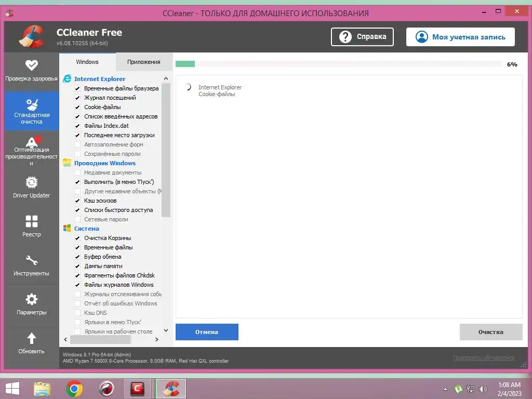Enable Сетевые пароли checkbox

(x=77, y=219)
